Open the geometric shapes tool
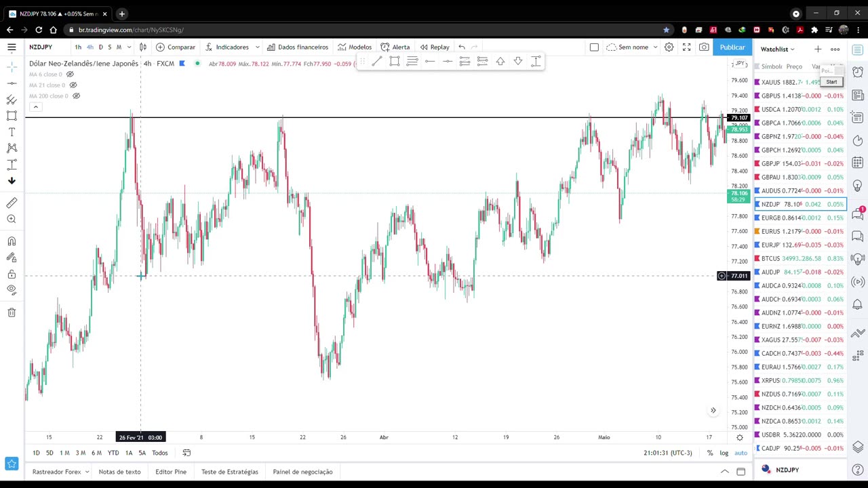This screenshot has height=488, width=868. [x=12, y=116]
